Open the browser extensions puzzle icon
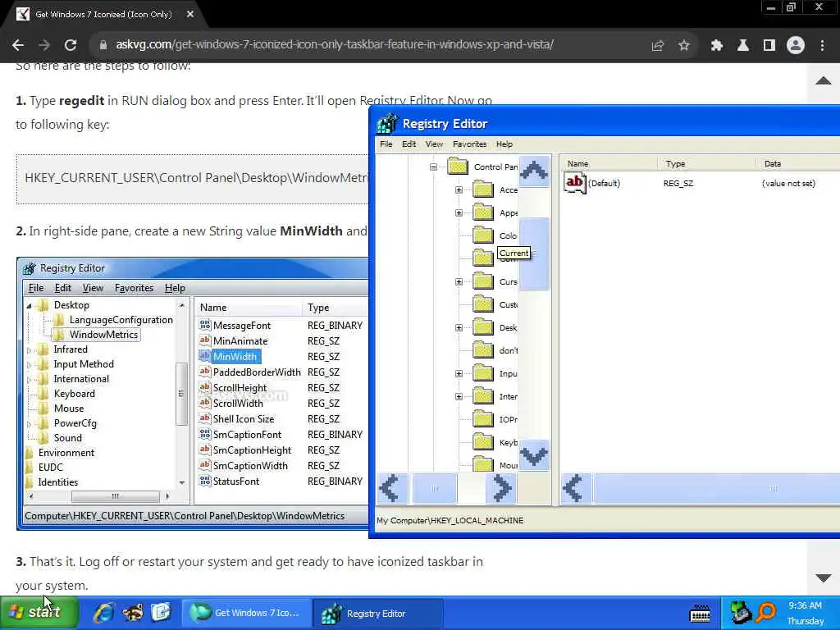 click(x=717, y=46)
